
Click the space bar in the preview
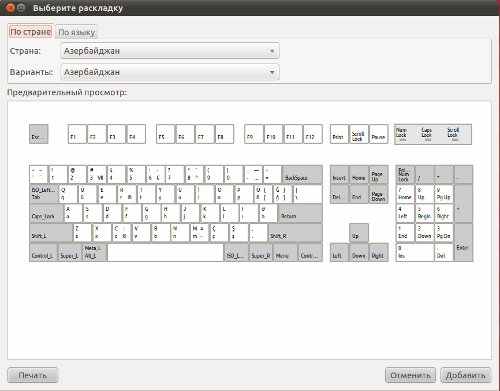[166, 252]
